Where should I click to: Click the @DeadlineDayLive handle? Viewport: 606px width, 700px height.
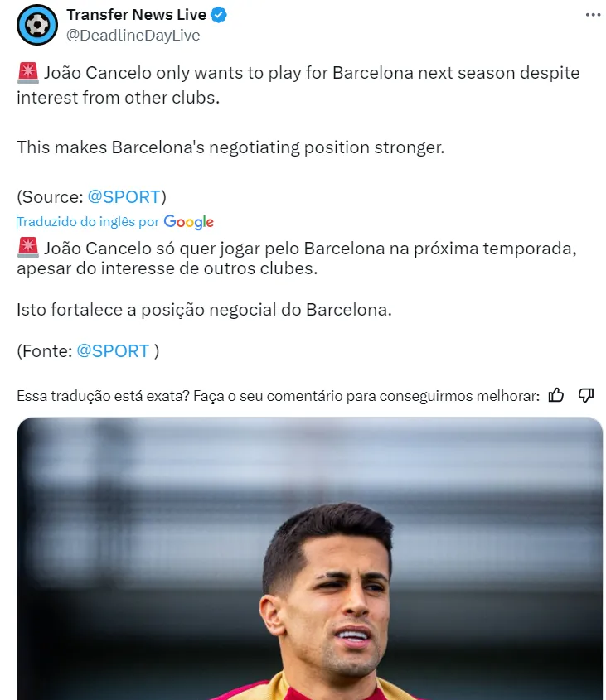point(133,35)
